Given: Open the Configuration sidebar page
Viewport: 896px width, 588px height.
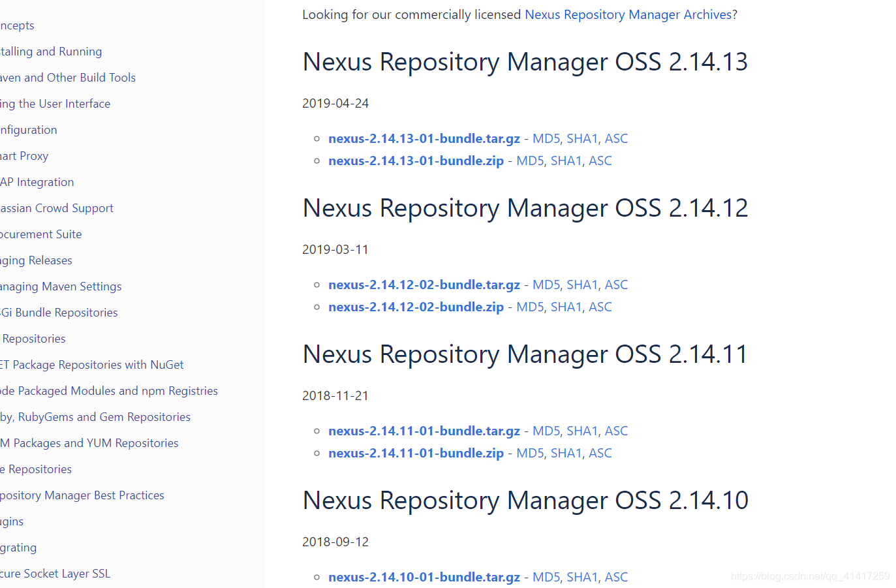Looking at the screenshot, I should [x=29, y=130].
